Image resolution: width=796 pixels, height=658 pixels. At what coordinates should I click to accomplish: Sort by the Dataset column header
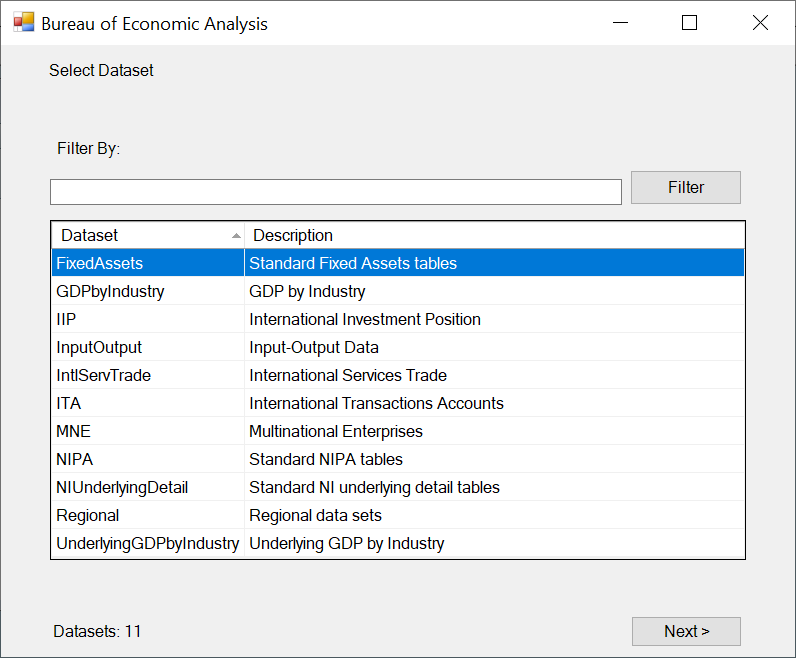148,235
